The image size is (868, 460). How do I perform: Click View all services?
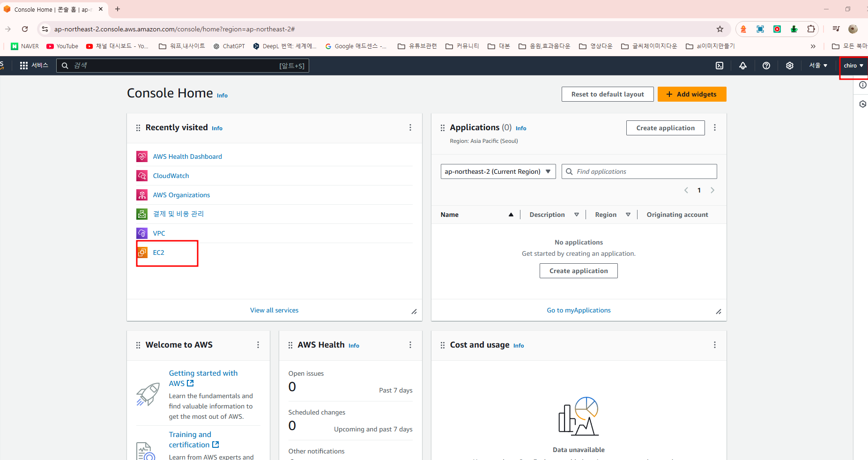[x=274, y=310]
